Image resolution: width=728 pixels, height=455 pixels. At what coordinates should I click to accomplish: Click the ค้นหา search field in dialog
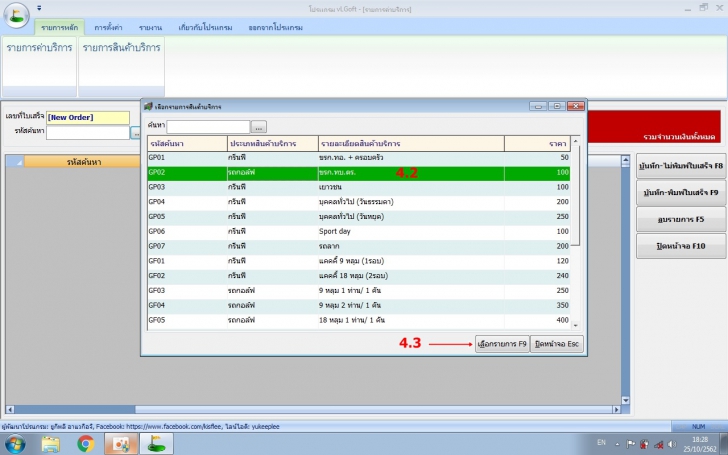[x=208, y=126]
